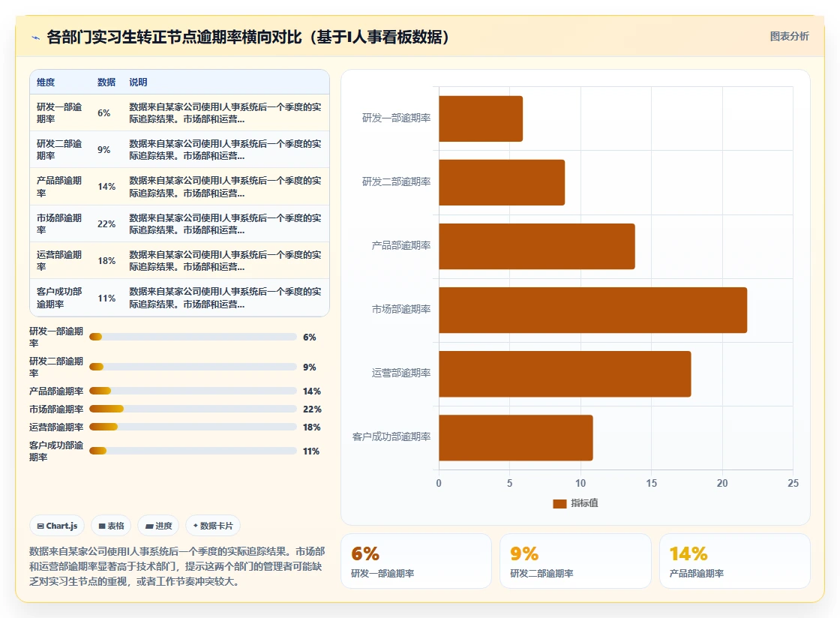This screenshot has height=618, width=840.
Task: Click the 22% cell in the table
Action: [106, 223]
